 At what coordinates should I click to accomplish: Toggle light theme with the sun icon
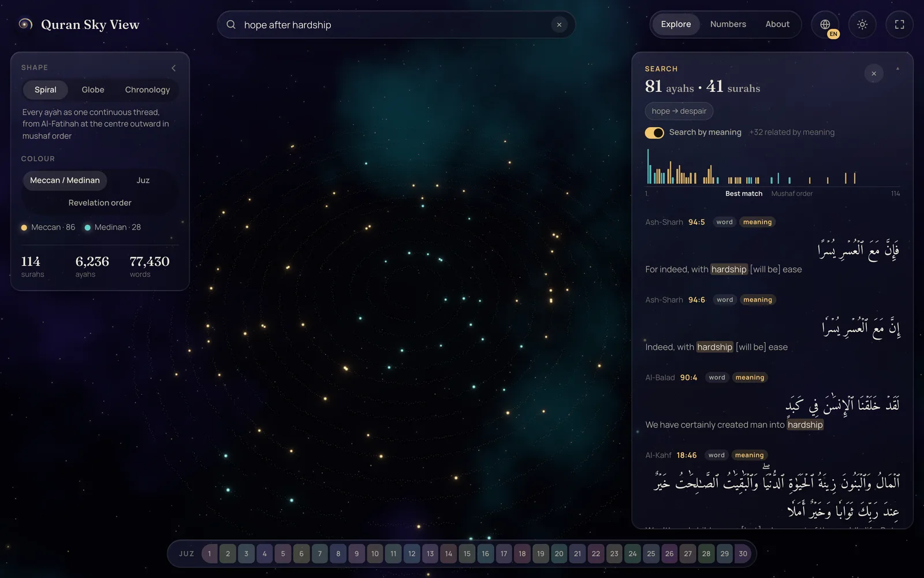tap(862, 25)
